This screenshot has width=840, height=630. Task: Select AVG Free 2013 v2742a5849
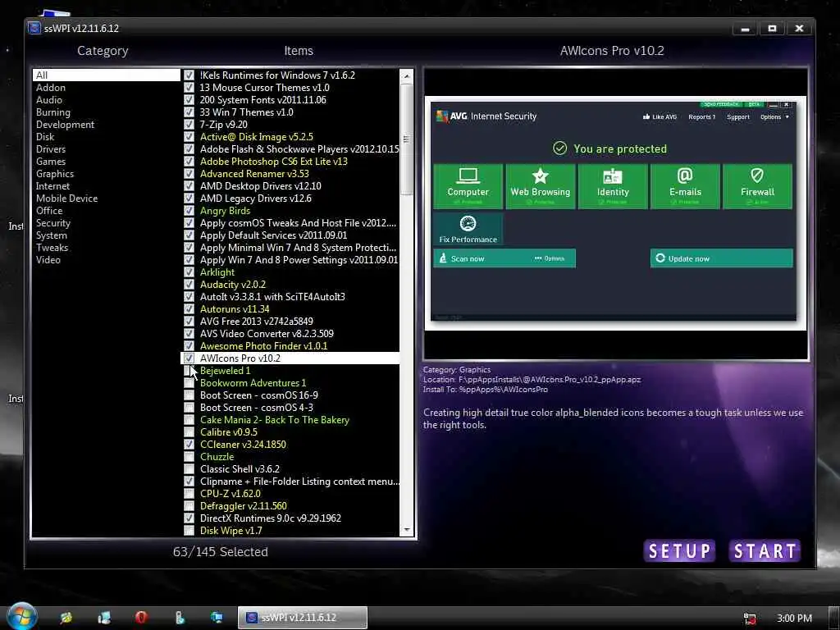(x=256, y=322)
